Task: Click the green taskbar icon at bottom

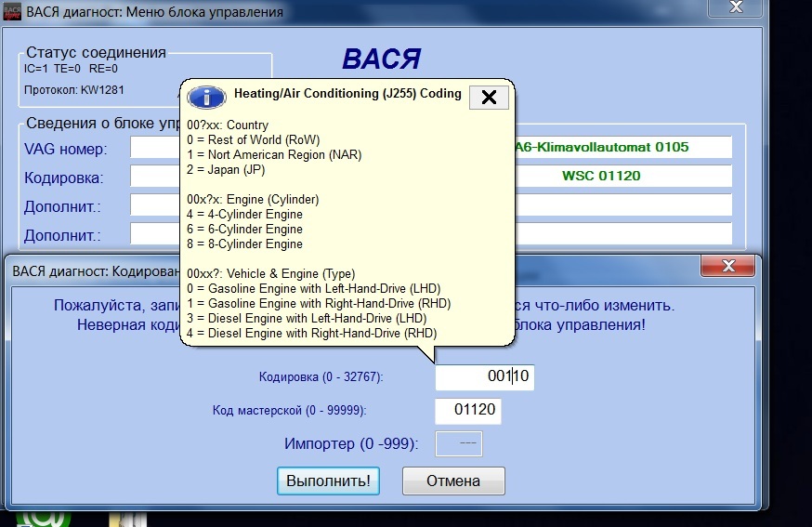Action: point(43,519)
